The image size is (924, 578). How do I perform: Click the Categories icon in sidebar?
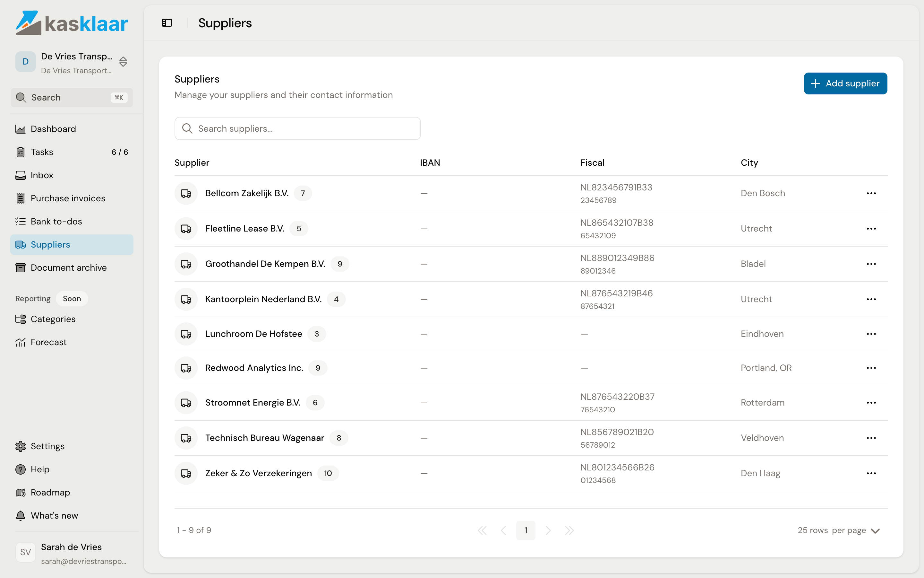20,319
